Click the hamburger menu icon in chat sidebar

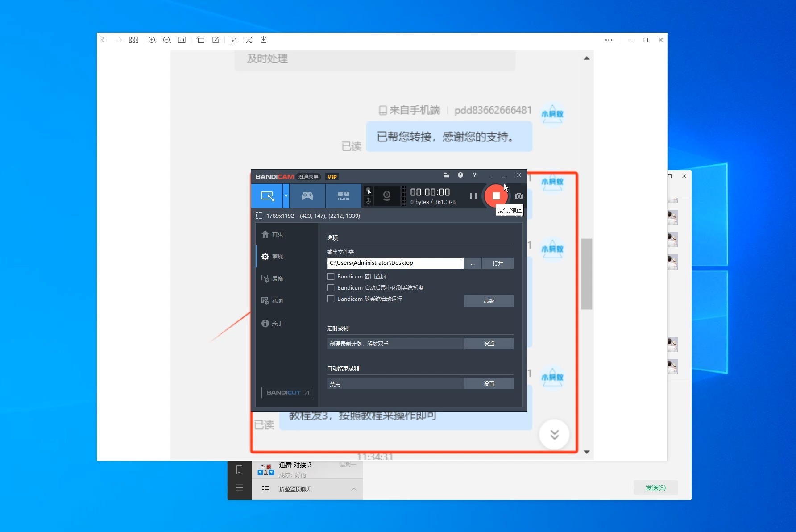click(239, 488)
